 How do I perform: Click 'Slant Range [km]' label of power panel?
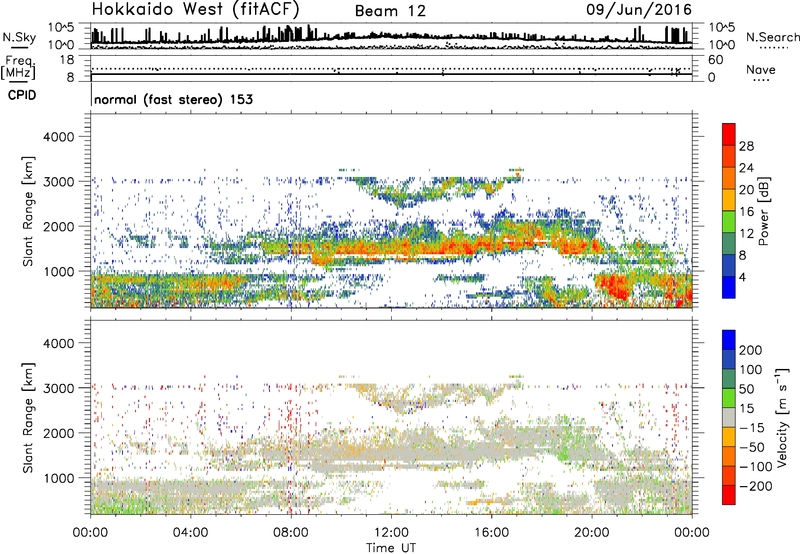coord(28,211)
